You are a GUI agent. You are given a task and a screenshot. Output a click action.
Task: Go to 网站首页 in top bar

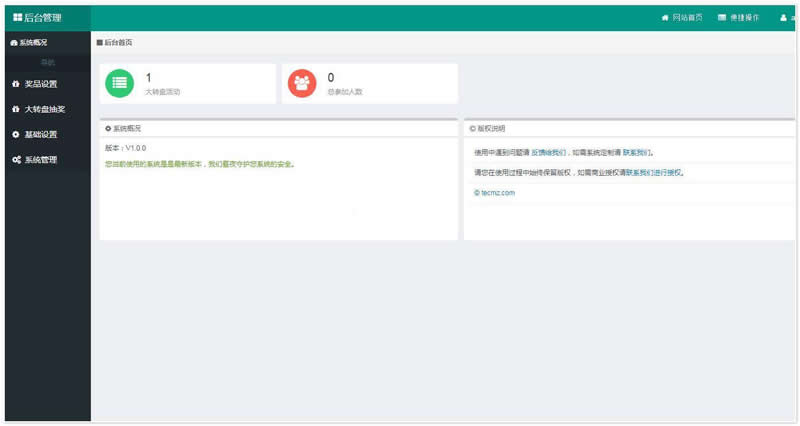coord(682,18)
